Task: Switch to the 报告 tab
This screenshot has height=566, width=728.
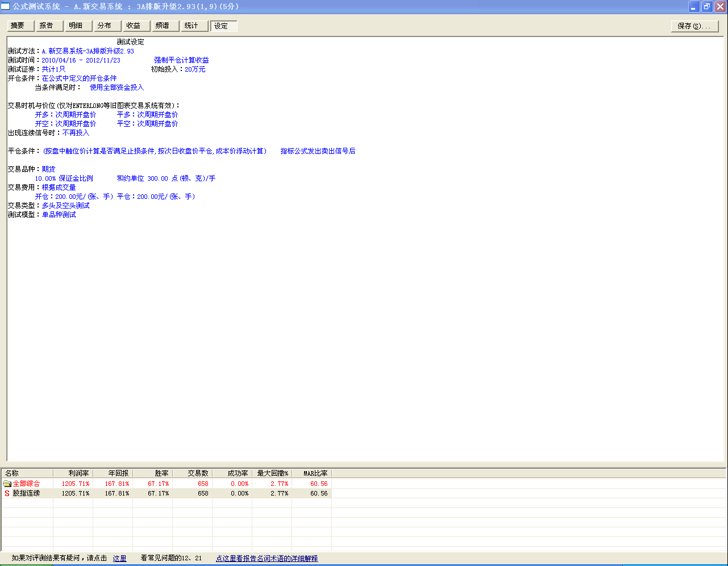Action: click(50, 26)
